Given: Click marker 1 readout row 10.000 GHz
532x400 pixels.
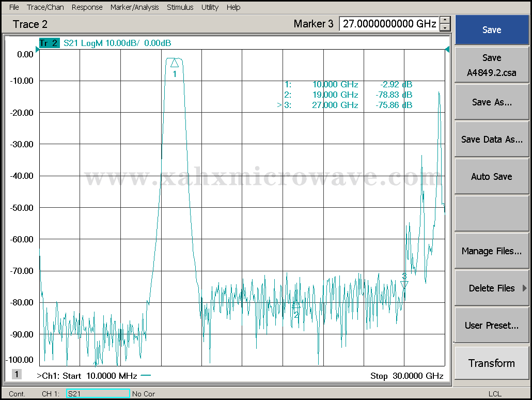Looking at the screenshot, I should pyautogui.click(x=348, y=85).
